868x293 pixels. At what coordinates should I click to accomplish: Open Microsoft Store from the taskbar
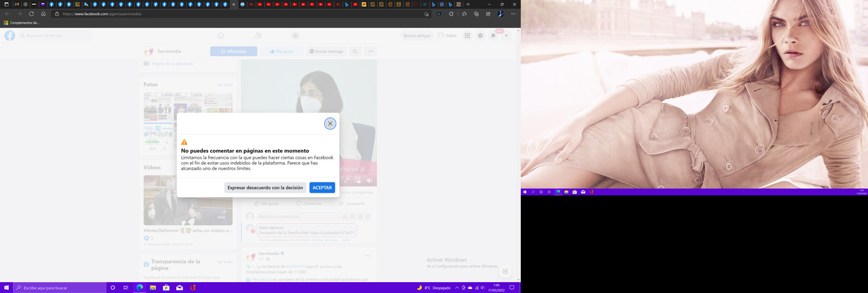pos(166,288)
